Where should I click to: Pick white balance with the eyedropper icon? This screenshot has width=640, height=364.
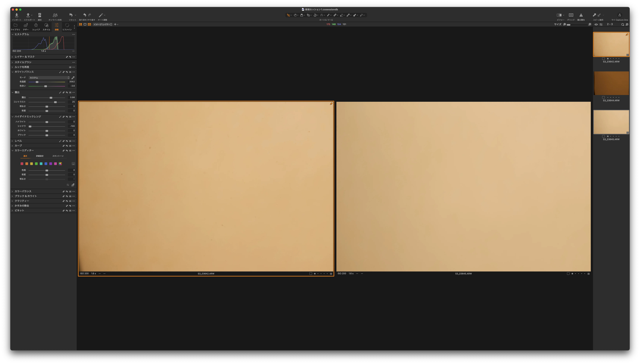(73, 78)
